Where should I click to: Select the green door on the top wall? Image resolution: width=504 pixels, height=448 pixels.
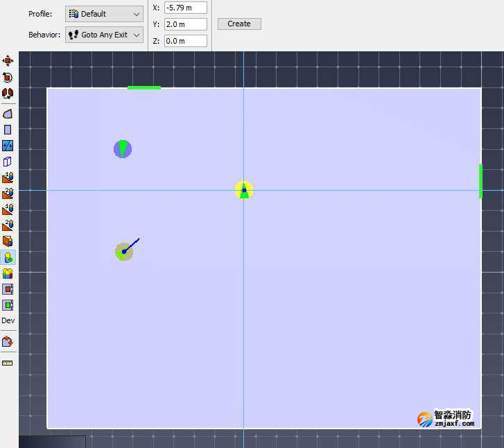coord(144,87)
